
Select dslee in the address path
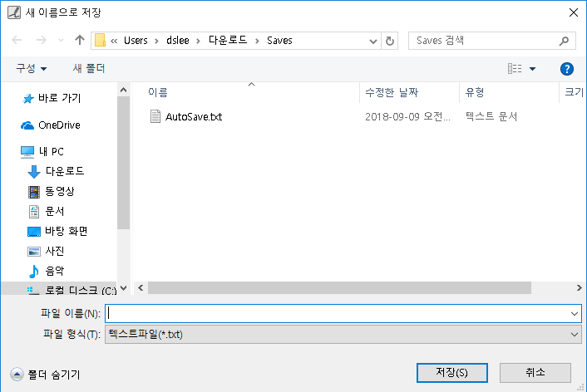click(178, 41)
